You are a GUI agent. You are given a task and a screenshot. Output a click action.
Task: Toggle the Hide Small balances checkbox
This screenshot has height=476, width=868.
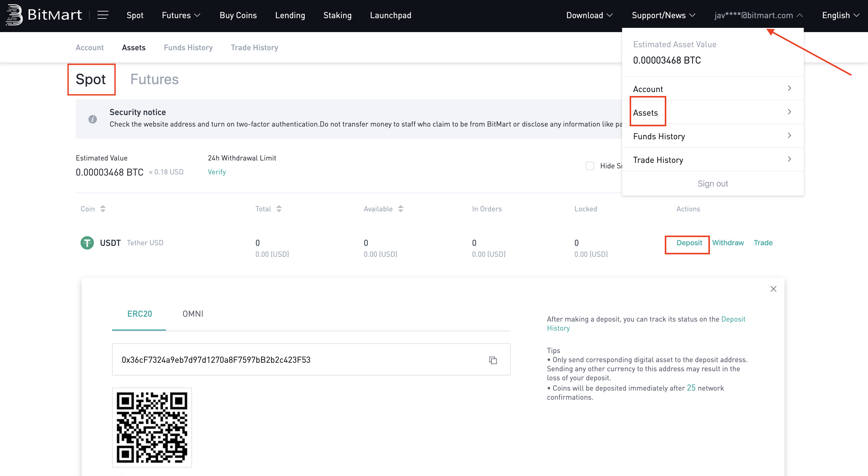590,166
